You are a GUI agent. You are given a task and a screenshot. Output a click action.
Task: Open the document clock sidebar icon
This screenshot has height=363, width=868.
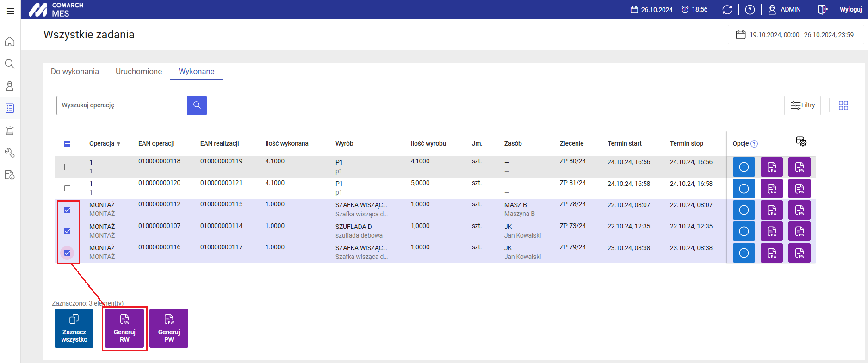coord(10,175)
